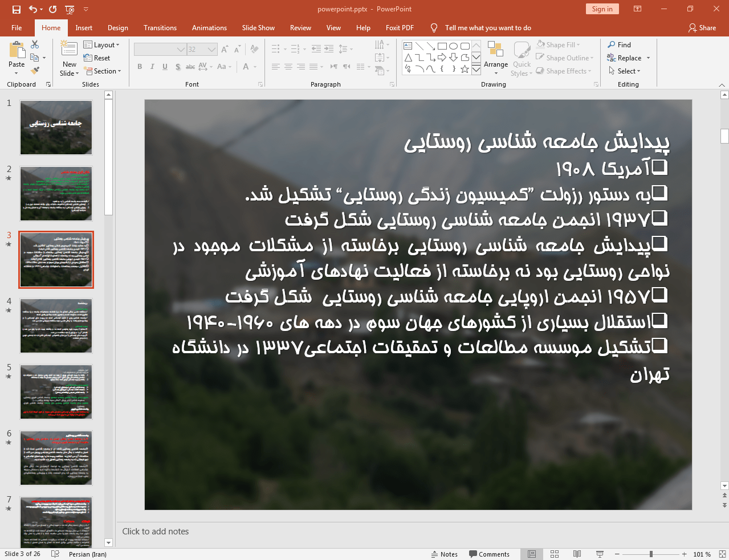Switch to Reading View icon in status bar
Image resolution: width=729 pixels, height=560 pixels.
tap(577, 554)
